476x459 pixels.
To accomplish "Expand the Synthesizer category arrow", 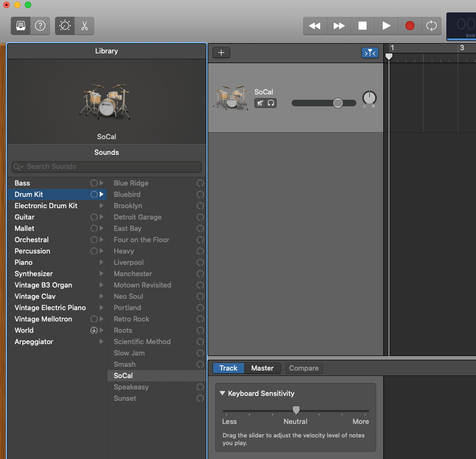I will [101, 273].
